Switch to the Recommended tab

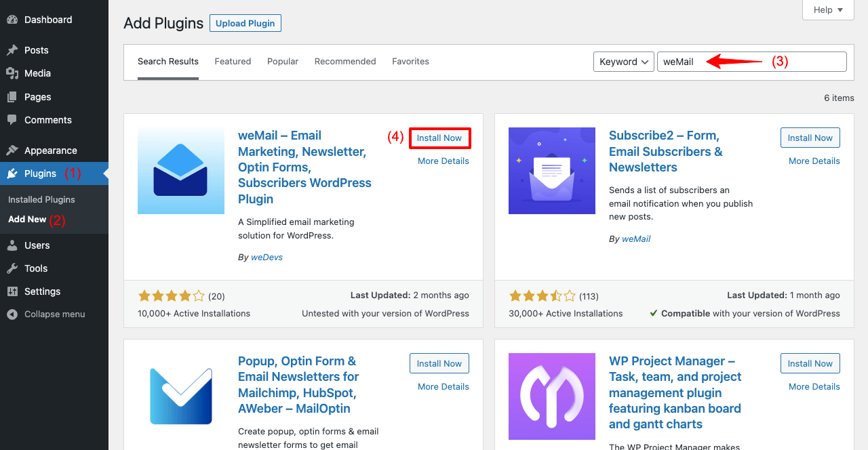345,62
